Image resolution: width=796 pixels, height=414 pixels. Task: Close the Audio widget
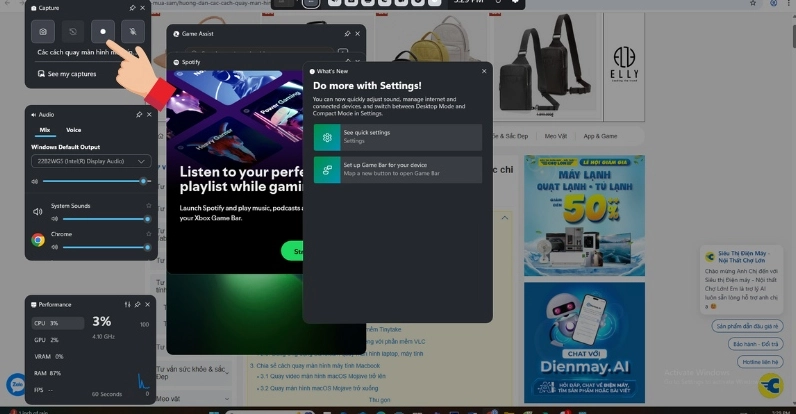pyautogui.click(x=149, y=115)
